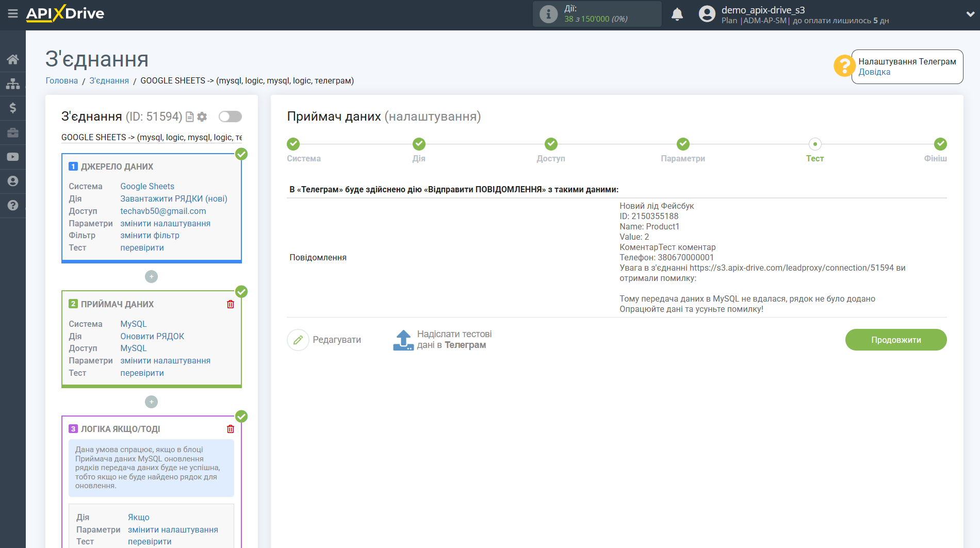
Task: Open the user profile sidebar icon
Action: [13, 181]
